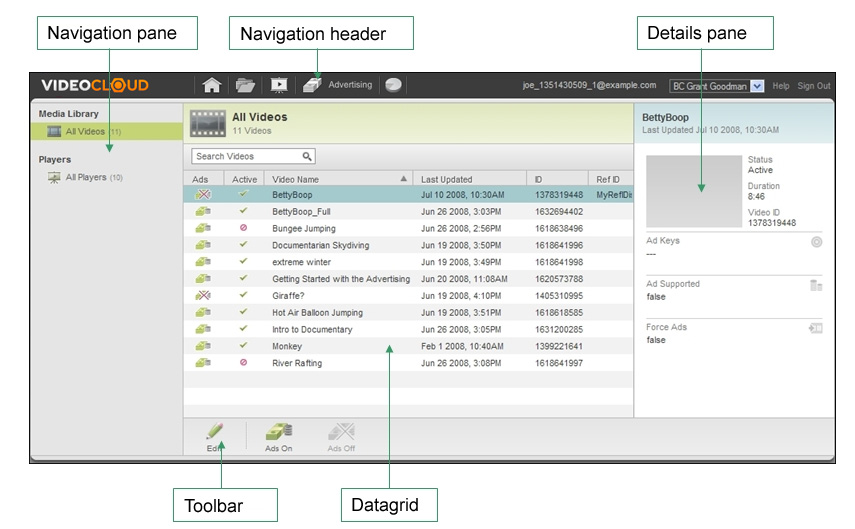Click the VIDEOCLOUD logo

coord(95,85)
